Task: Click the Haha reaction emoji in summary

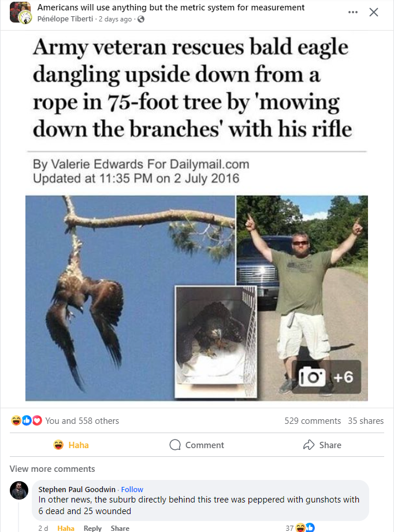Action: (x=16, y=421)
